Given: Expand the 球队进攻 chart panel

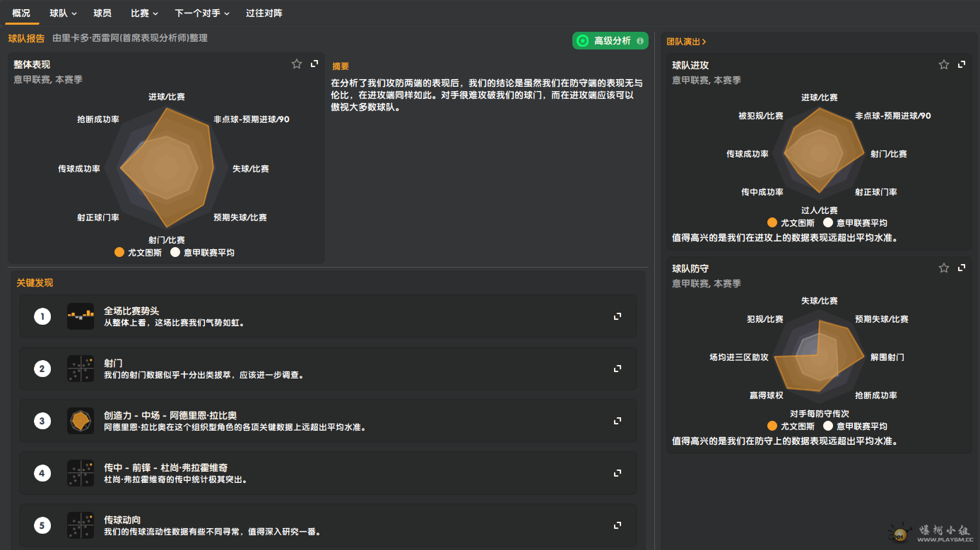Looking at the screenshot, I should click(x=962, y=65).
